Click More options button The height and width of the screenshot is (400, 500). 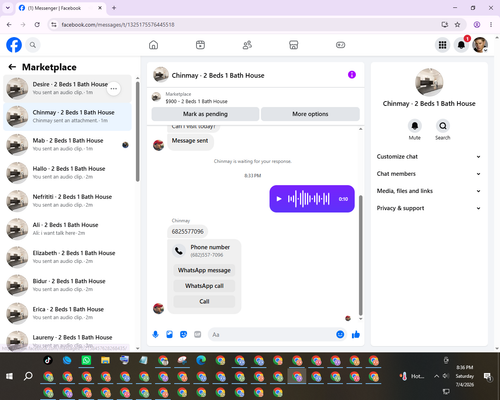[310, 114]
